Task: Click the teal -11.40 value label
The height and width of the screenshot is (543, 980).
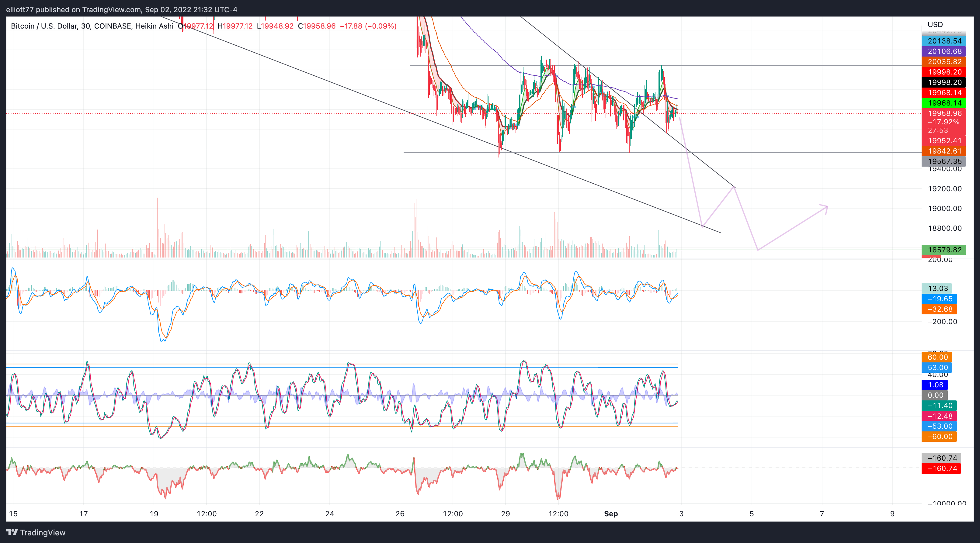Action: pyautogui.click(x=939, y=405)
